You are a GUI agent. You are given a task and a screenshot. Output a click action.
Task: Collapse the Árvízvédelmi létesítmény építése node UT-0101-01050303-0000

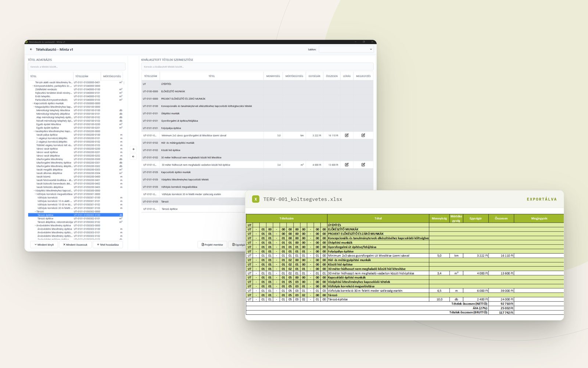click(x=35, y=226)
